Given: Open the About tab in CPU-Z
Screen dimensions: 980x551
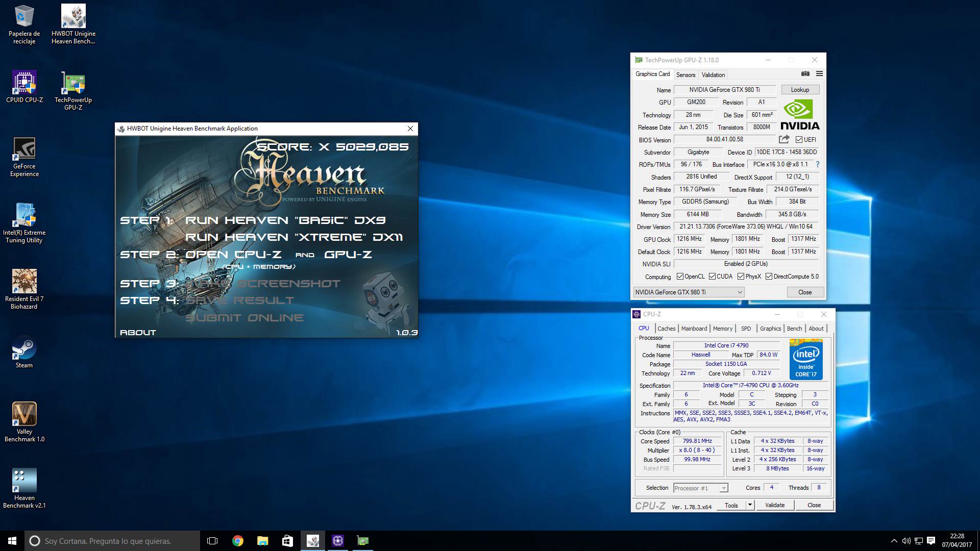Looking at the screenshot, I should click(x=816, y=329).
